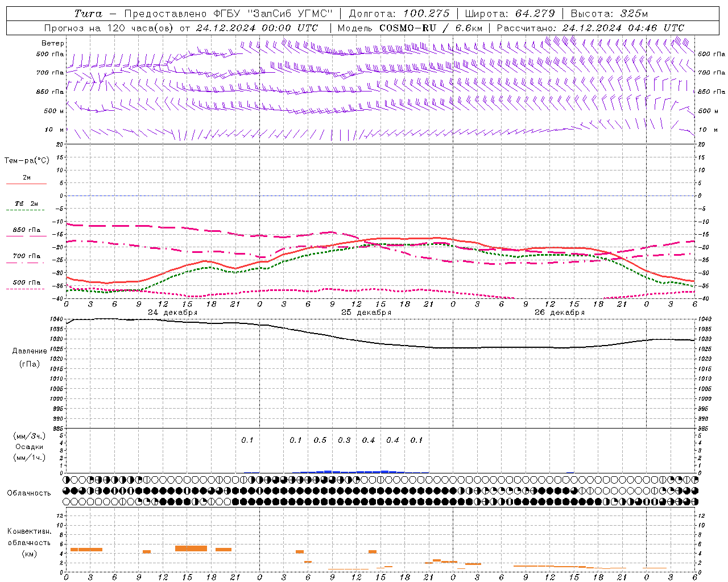Click the station name "Tura" in the title
This screenshot has height=582, width=728.
88,14
